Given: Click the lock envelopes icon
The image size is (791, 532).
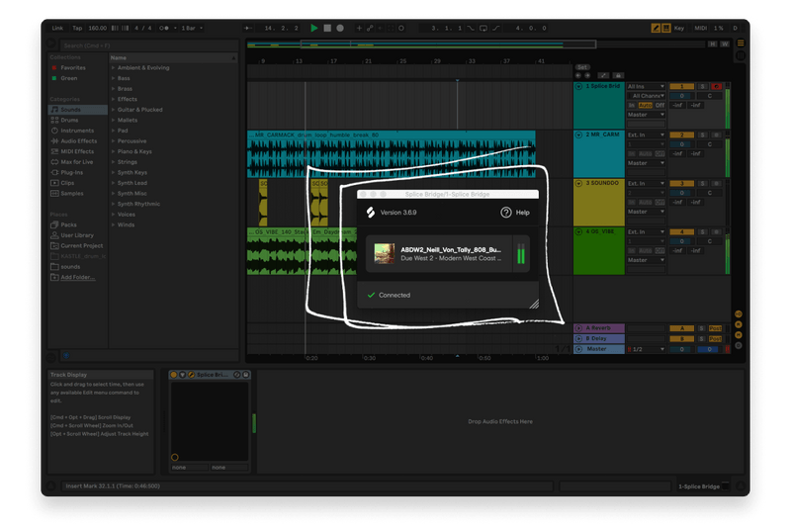Looking at the screenshot, I should pos(617,75).
